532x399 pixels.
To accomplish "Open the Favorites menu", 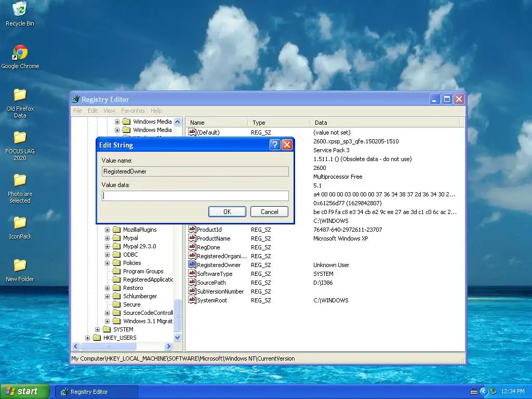I will pos(132,111).
